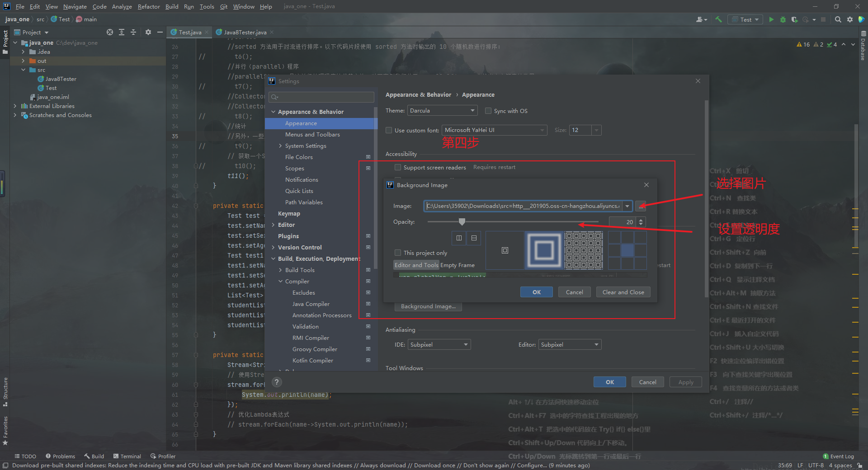Open the Navigate menu
The image size is (868, 470).
[x=75, y=6]
